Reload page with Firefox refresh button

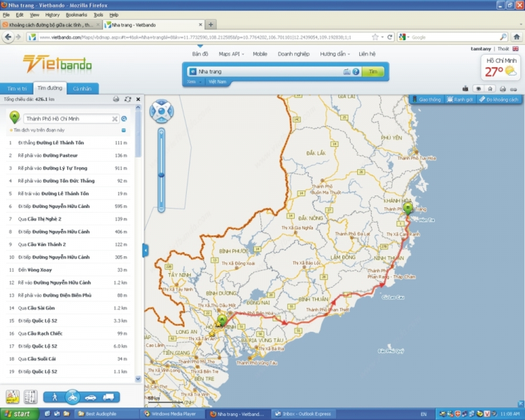click(390, 37)
